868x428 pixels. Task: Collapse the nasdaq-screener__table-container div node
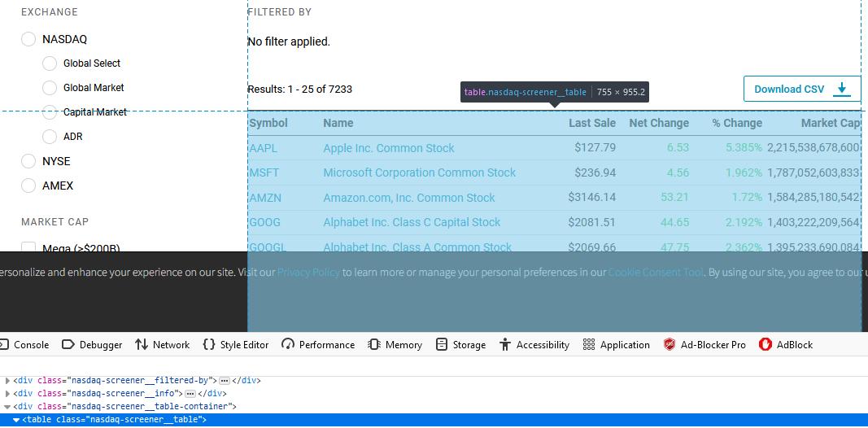(x=7, y=406)
